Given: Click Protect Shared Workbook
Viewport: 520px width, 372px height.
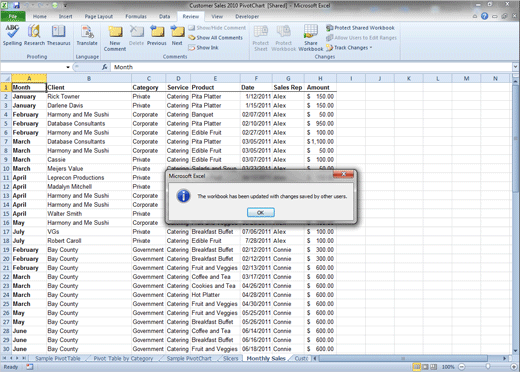Looking at the screenshot, I should 360,28.
